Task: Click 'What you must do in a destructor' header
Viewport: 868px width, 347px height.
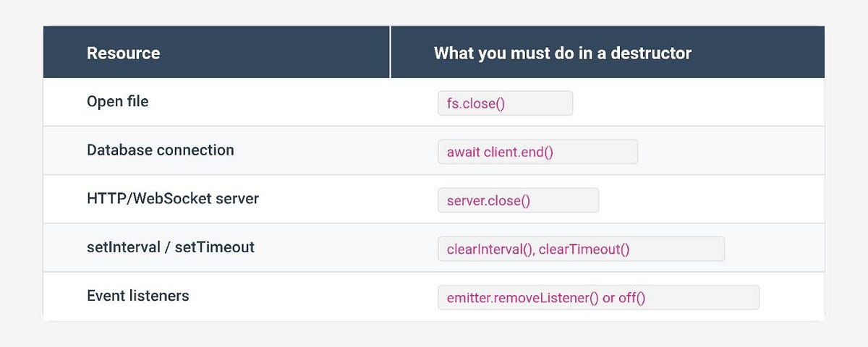Action: (563, 53)
